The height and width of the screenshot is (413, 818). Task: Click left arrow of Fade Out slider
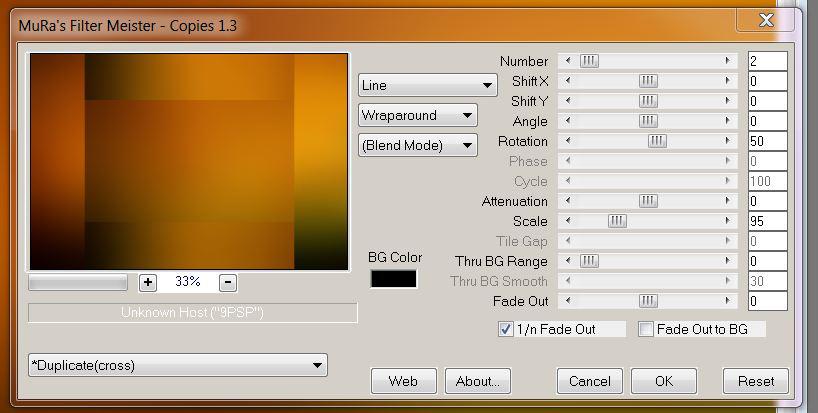[x=568, y=301]
